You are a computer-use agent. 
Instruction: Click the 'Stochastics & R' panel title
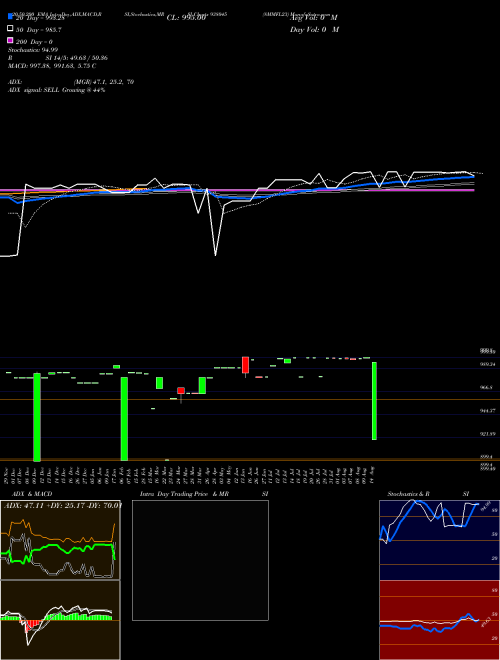click(409, 494)
